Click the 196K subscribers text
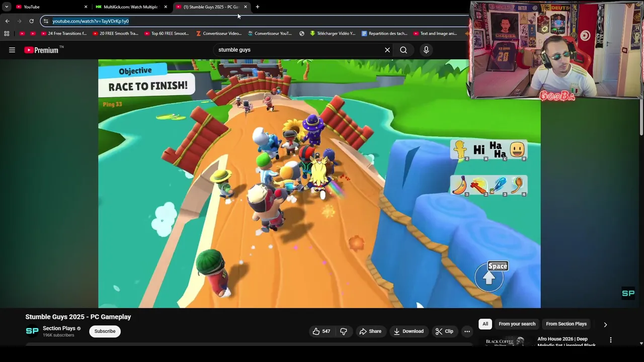Viewport: 644px width, 362px height. coord(58,335)
